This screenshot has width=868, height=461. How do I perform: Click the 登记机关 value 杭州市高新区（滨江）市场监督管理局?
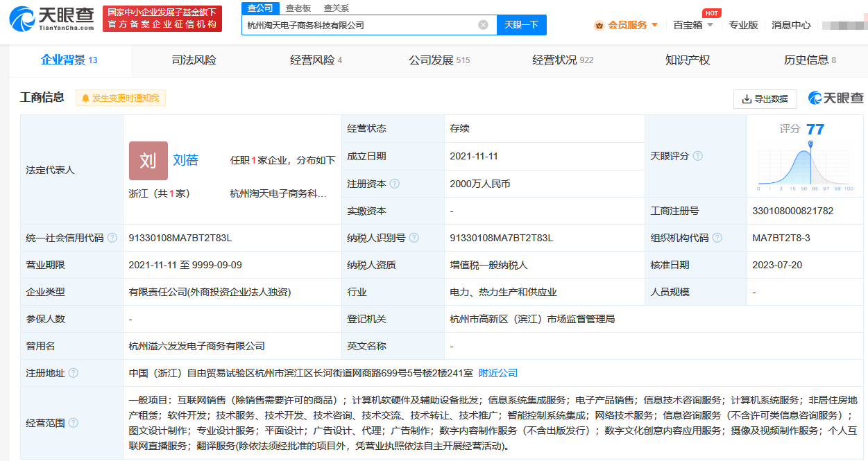coord(532,319)
